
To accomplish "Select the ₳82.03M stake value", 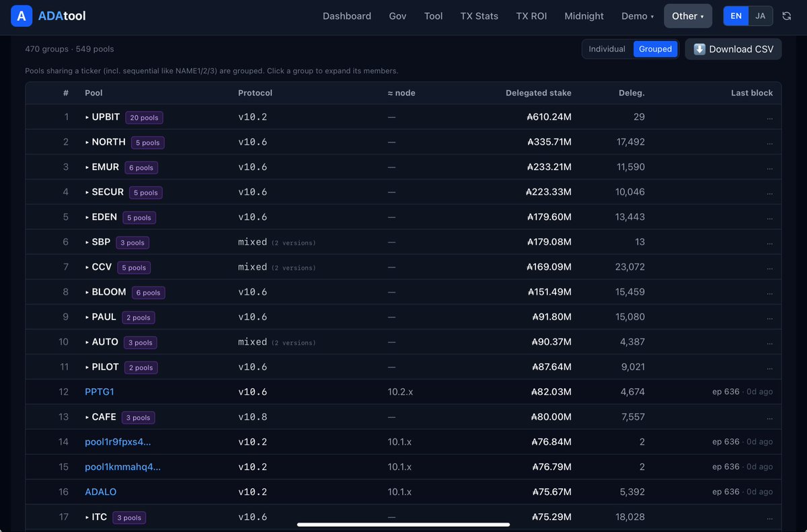I will click(552, 391).
